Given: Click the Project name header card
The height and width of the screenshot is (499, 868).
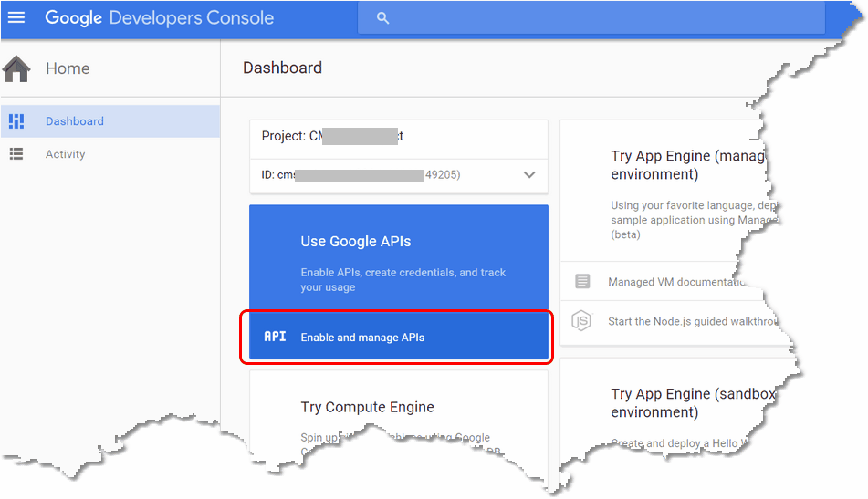Looking at the screenshot, I should [x=399, y=139].
